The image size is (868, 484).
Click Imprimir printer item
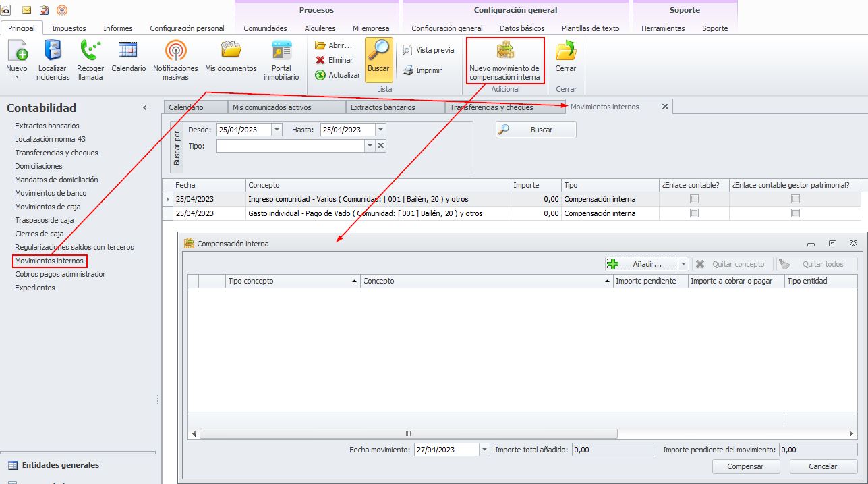(422, 70)
